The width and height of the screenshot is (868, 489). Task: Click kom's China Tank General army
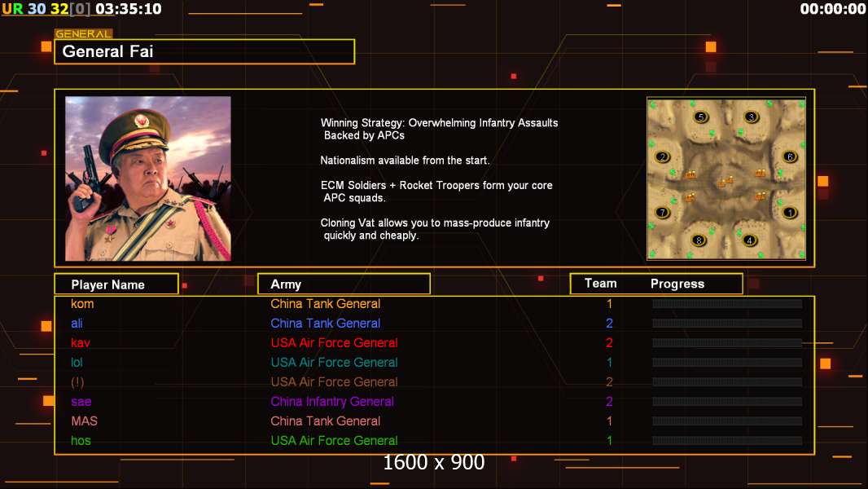pyautogui.click(x=326, y=303)
